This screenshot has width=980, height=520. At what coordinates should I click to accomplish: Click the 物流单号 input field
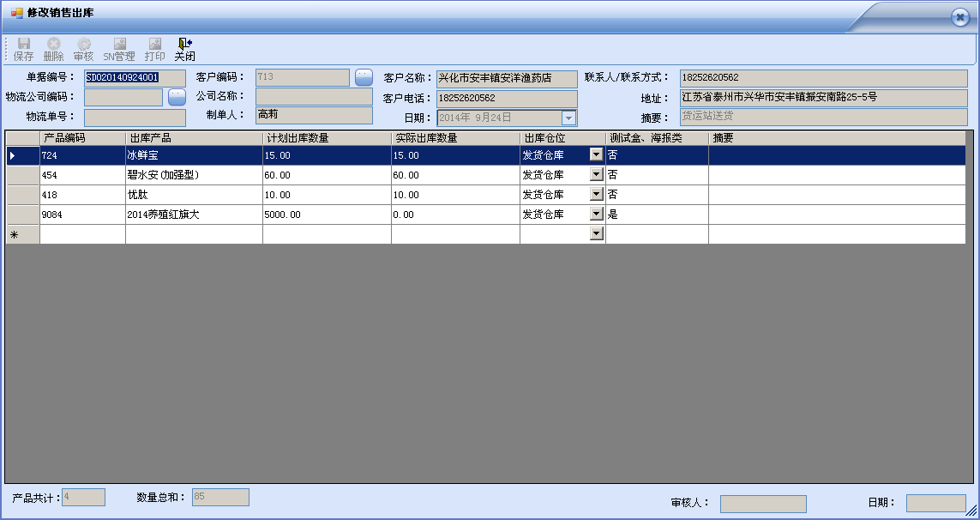(x=135, y=118)
